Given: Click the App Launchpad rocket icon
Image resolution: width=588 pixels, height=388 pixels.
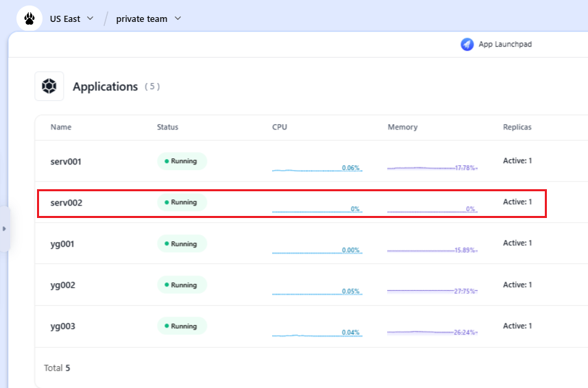Looking at the screenshot, I should (467, 45).
